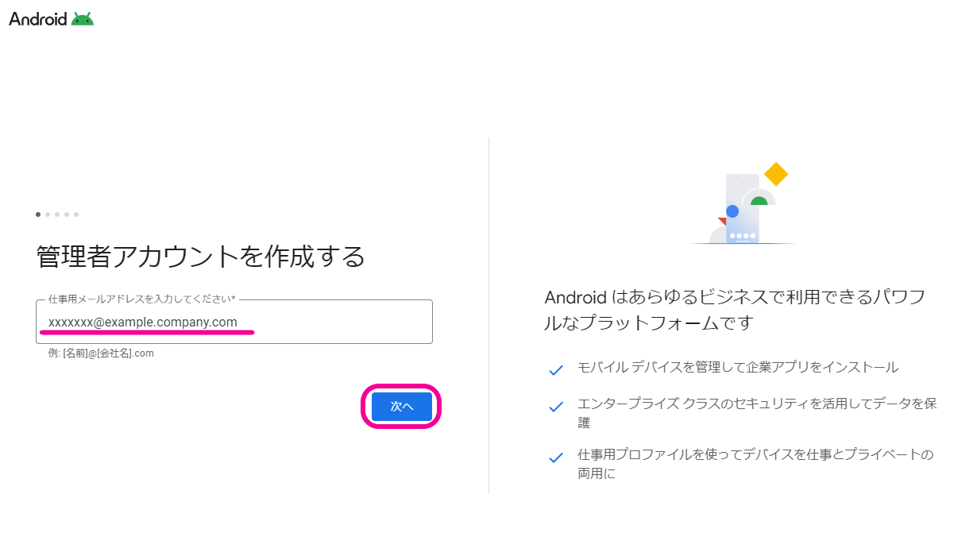973x560 pixels.
Task: Click the green semicircle in the illustration
Action: [x=759, y=201]
